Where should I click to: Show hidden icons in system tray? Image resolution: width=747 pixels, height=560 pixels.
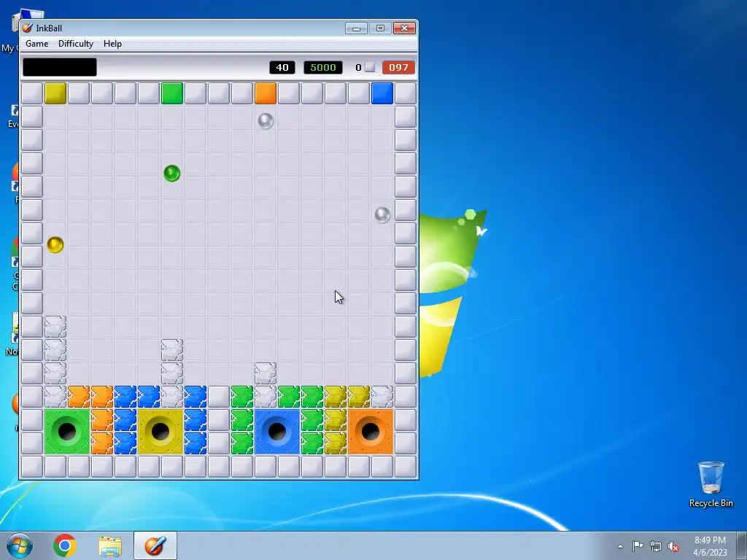620,546
